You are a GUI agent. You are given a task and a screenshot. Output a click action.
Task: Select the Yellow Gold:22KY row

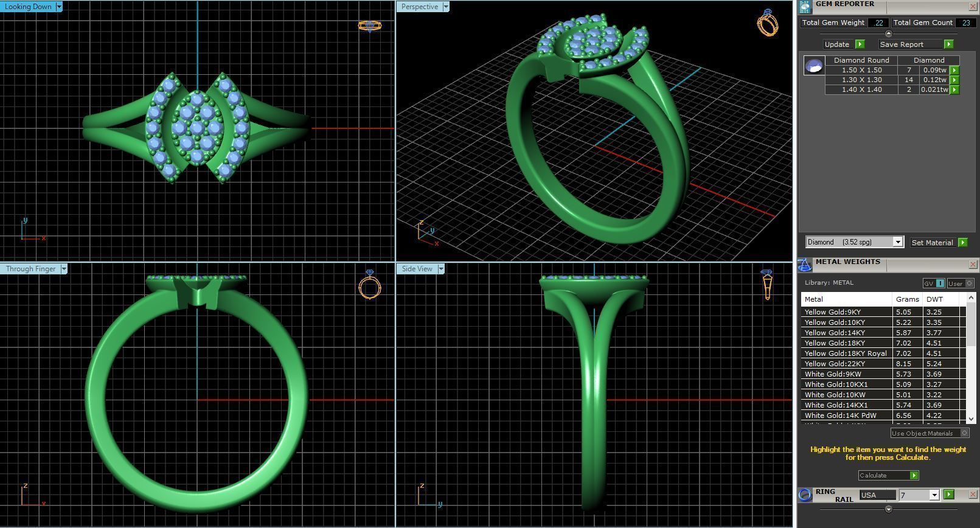(883, 364)
